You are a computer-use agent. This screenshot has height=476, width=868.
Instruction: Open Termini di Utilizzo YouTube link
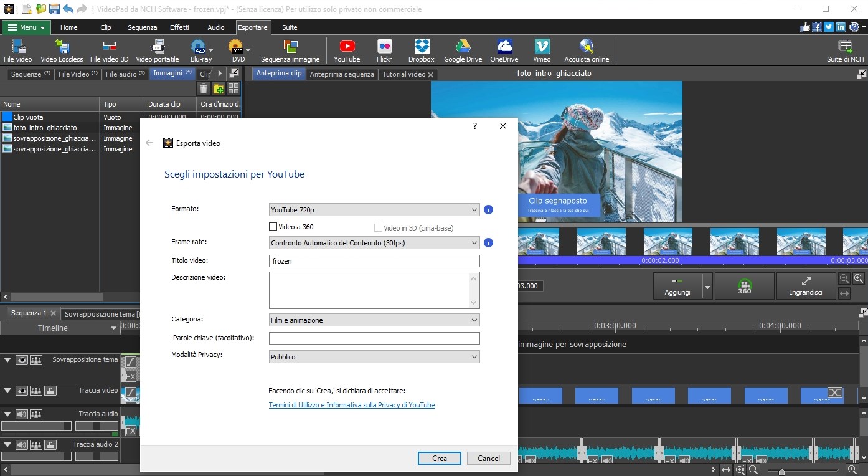click(x=352, y=405)
